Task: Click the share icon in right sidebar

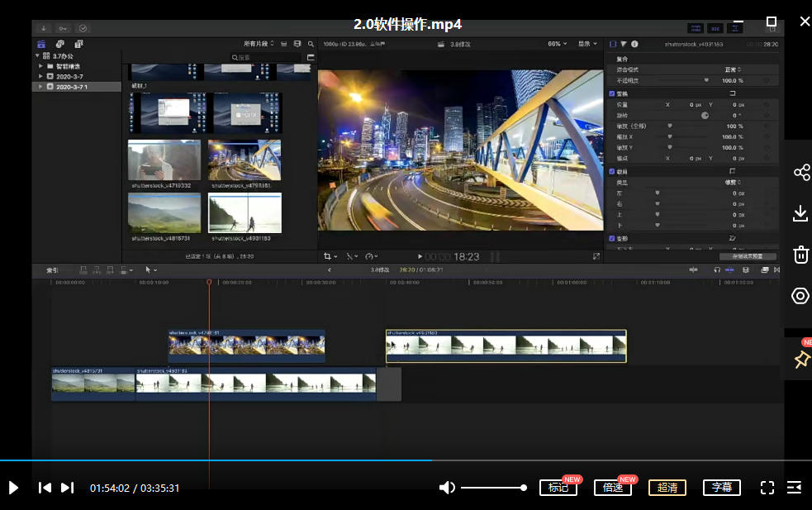Action: point(800,172)
